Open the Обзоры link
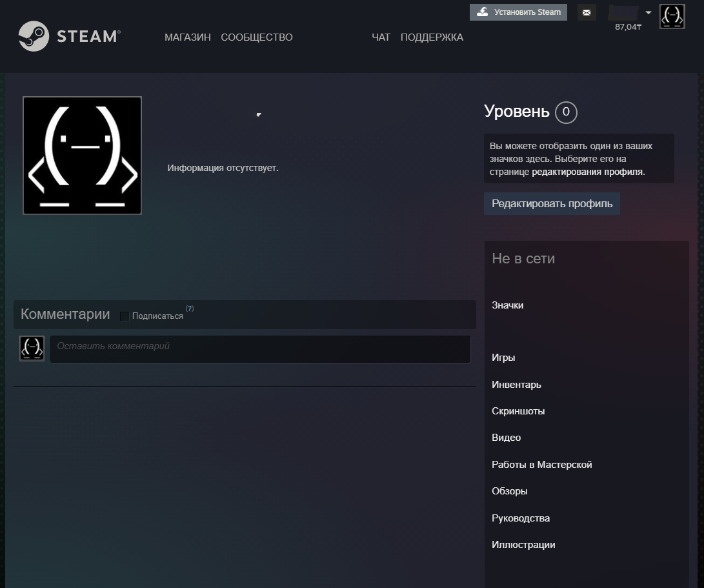Screen dimensions: 704x588 pos(509,491)
